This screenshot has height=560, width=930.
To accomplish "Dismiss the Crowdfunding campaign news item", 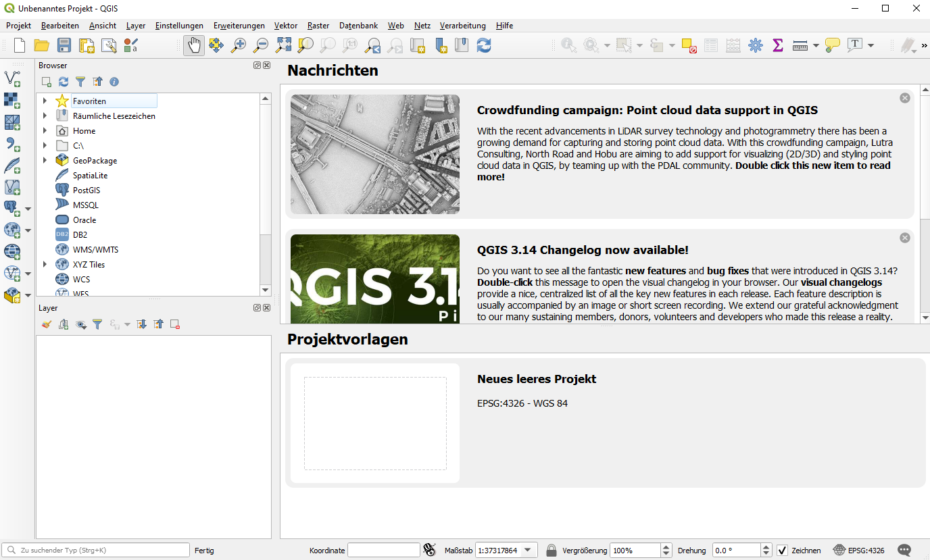I will point(905,98).
